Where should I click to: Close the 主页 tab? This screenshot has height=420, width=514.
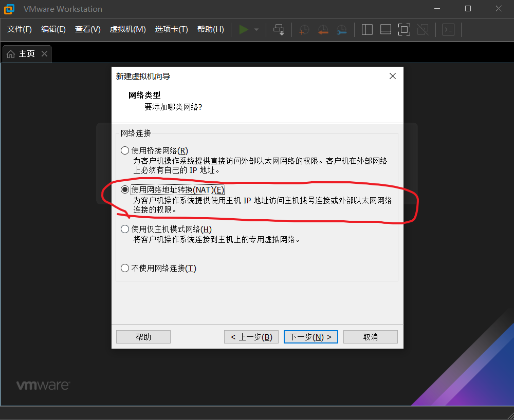click(x=44, y=54)
